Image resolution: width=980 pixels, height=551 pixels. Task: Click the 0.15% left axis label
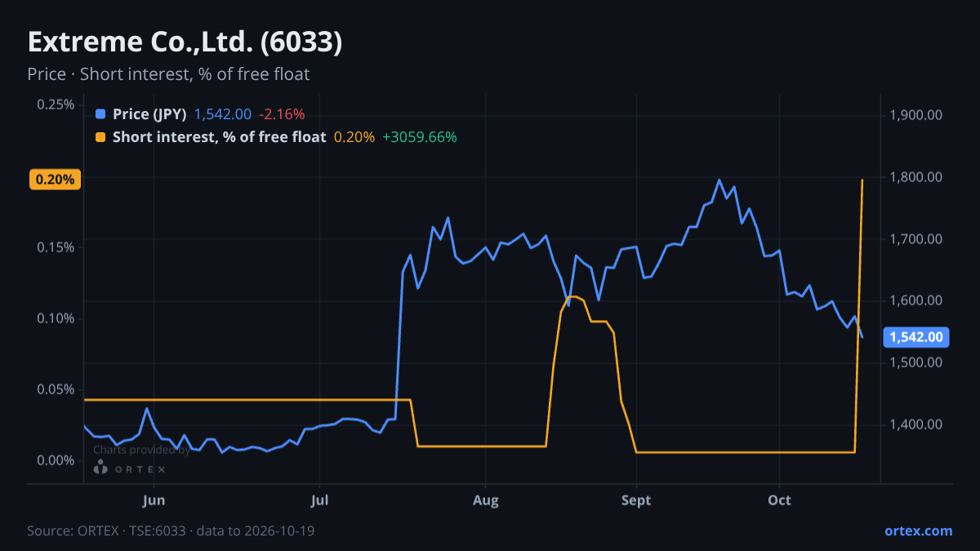pos(56,247)
